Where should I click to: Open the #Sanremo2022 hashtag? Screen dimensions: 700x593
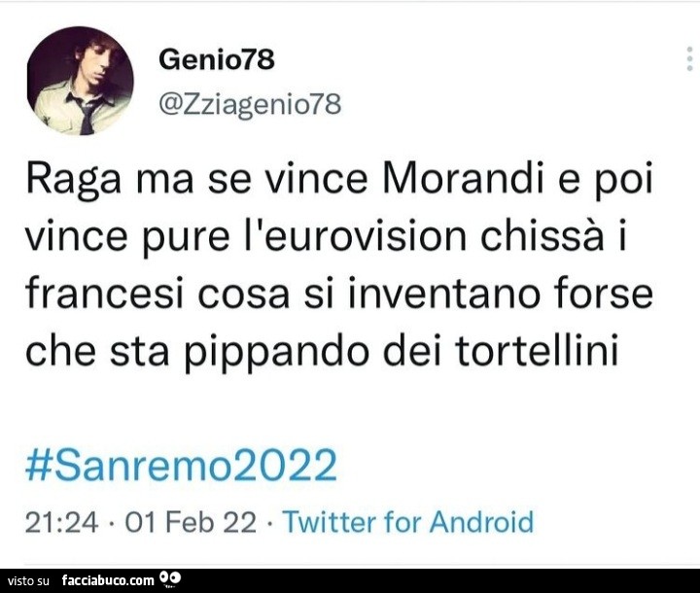coord(181,465)
